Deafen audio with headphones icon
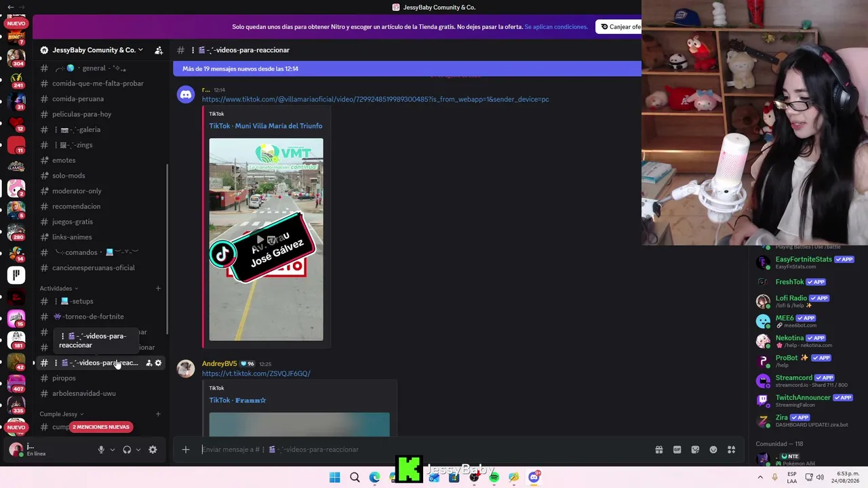Screen dimensions: 868x488 pos(127,449)
